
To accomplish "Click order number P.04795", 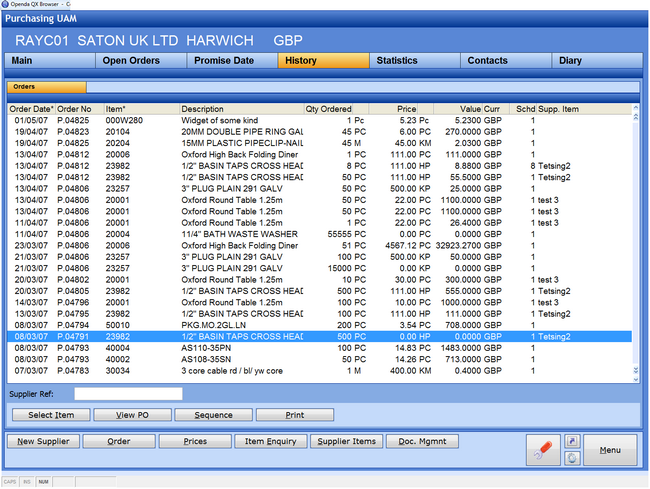I will coord(73,314).
